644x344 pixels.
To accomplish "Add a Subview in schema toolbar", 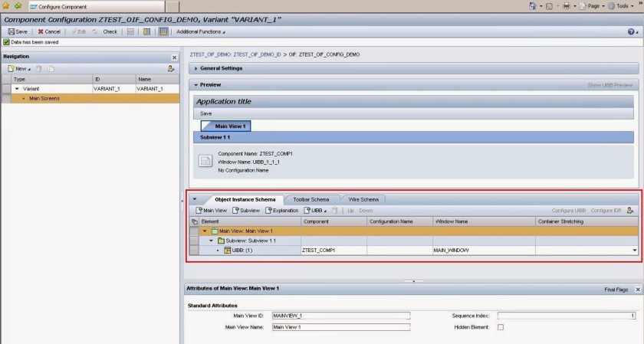I will pos(246,210).
